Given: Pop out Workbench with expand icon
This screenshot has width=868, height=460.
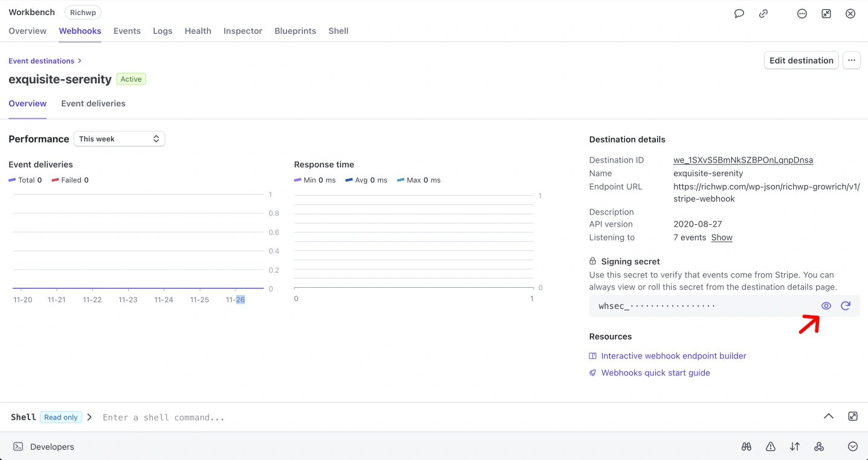Looking at the screenshot, I should point(826,13).
